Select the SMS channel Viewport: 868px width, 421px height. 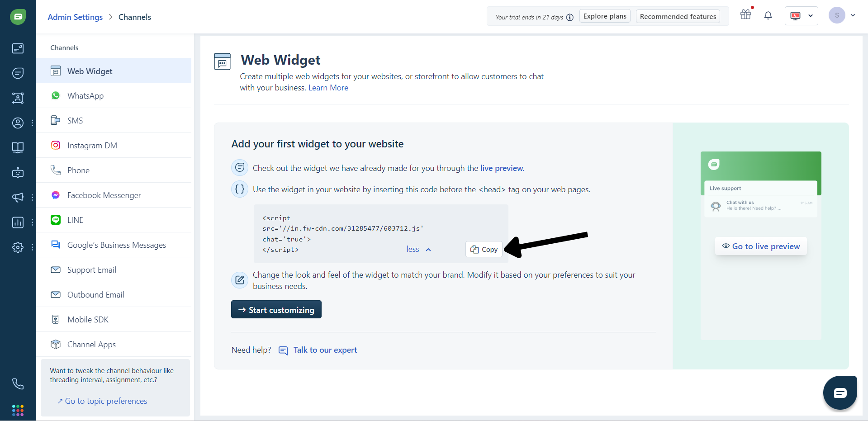(114, 121)
